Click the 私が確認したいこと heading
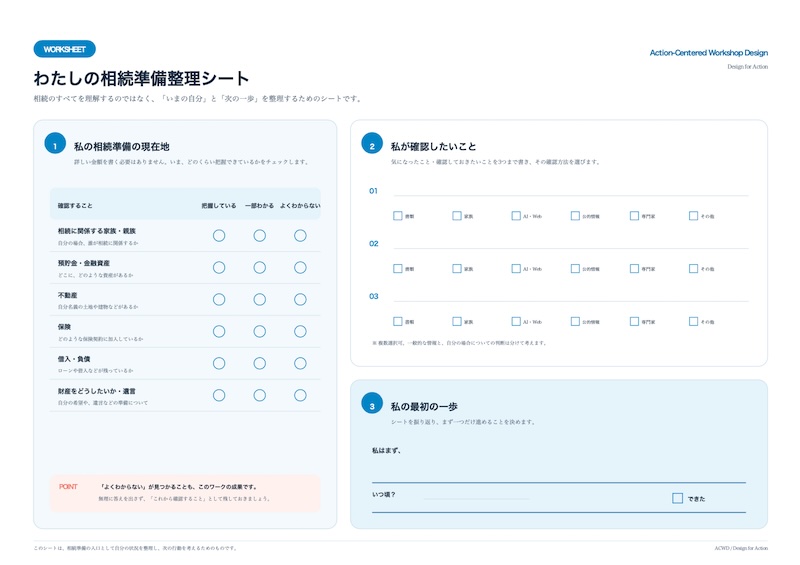This screenshot has height=565, width=800. click(x=433, y=146)
